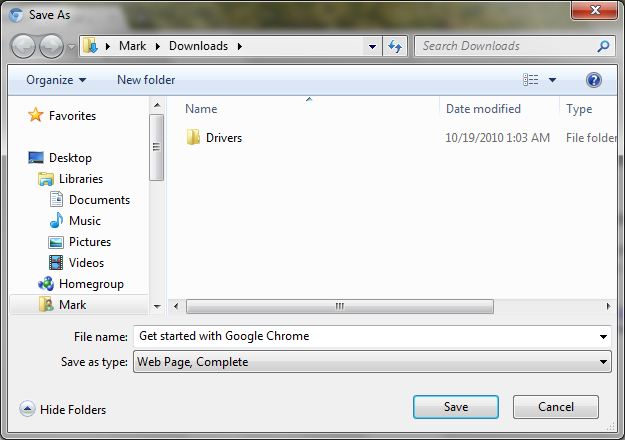The image size is (625, 440).
Task: Click the Homegroup icon in sidebar
Action: click(46, 284)
